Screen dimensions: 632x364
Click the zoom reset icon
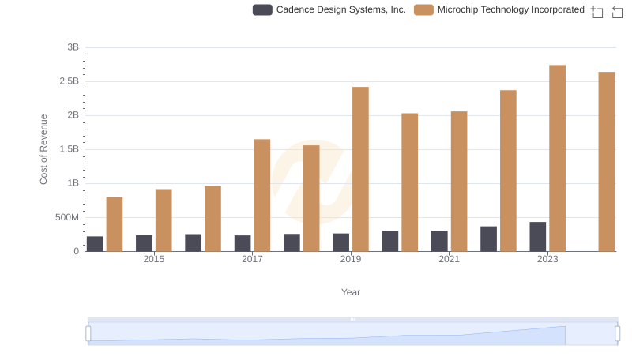pyautogui.click(x=617, y=11)
